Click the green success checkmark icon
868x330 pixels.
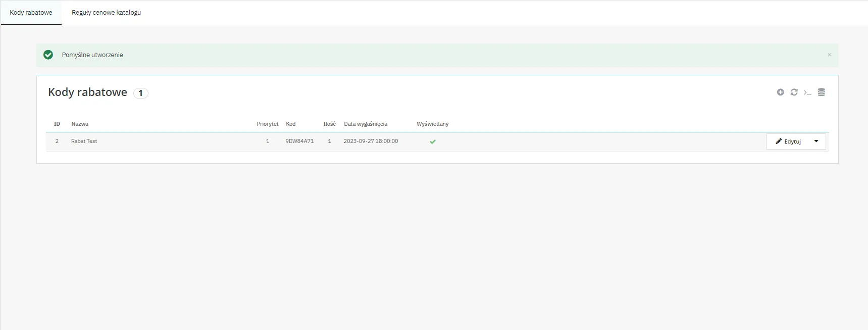point(48,55)
